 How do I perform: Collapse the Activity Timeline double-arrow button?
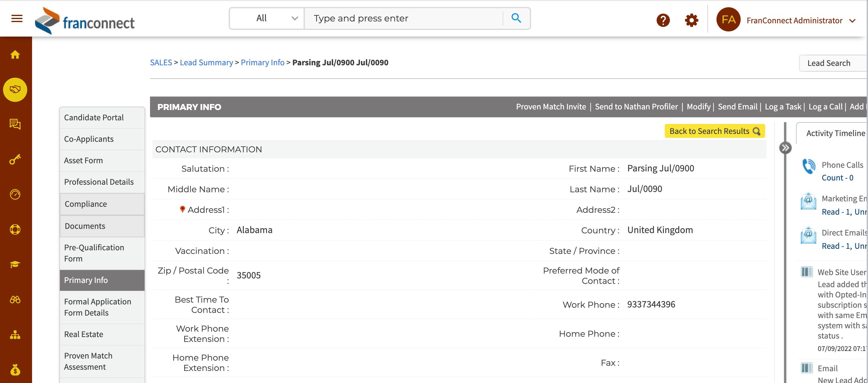pyautogui.click(x=785, y=148)
